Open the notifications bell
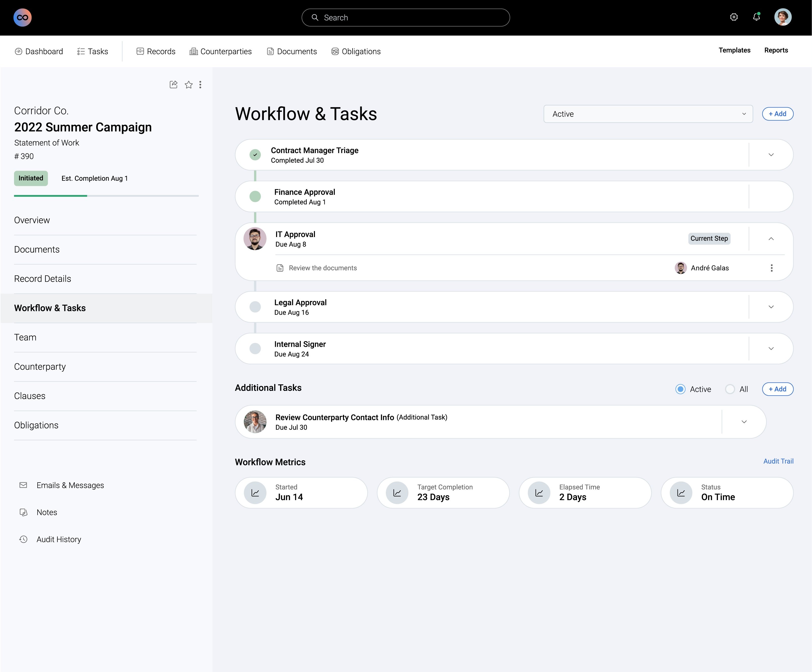 click(756, 17)
